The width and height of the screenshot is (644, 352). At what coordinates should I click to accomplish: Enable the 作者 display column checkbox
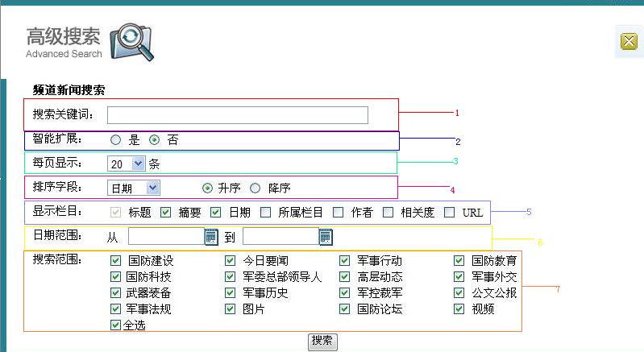pyautogui.click(x=339, y=213)
